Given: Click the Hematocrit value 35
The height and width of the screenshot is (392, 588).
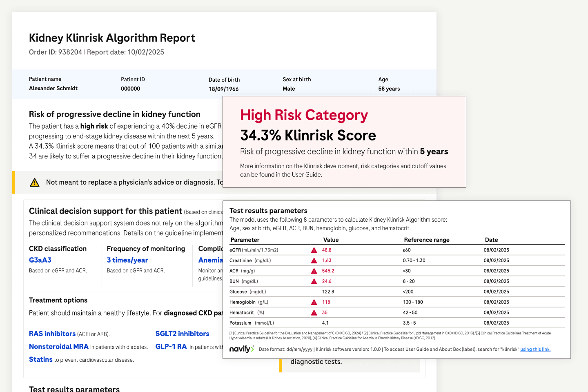Looking at the screenshot, I should (325, 312).
